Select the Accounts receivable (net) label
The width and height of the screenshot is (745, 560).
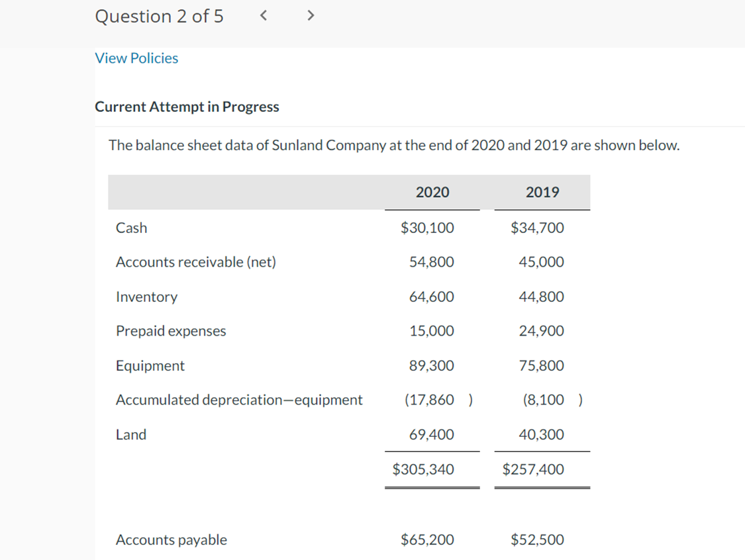click(x=195, y=262)
